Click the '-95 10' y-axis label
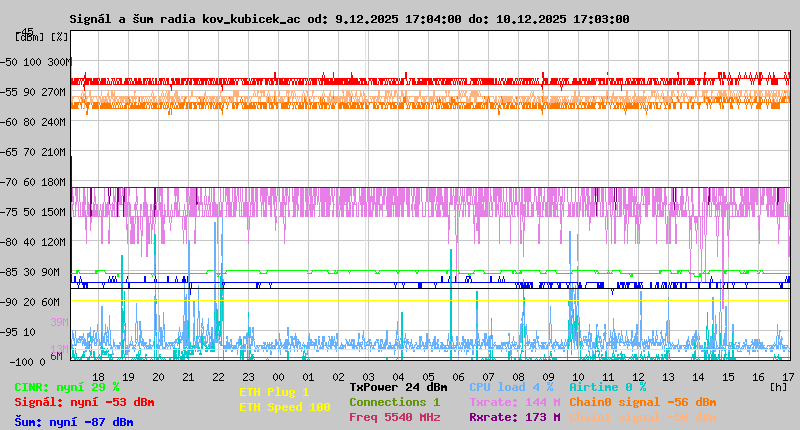This screenshot has width=800, height=430. (x=18, y=332)
